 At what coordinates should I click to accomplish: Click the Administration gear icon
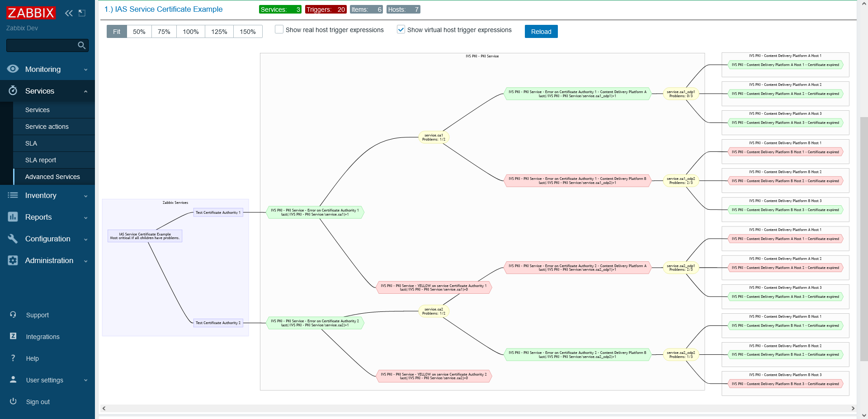13,260
